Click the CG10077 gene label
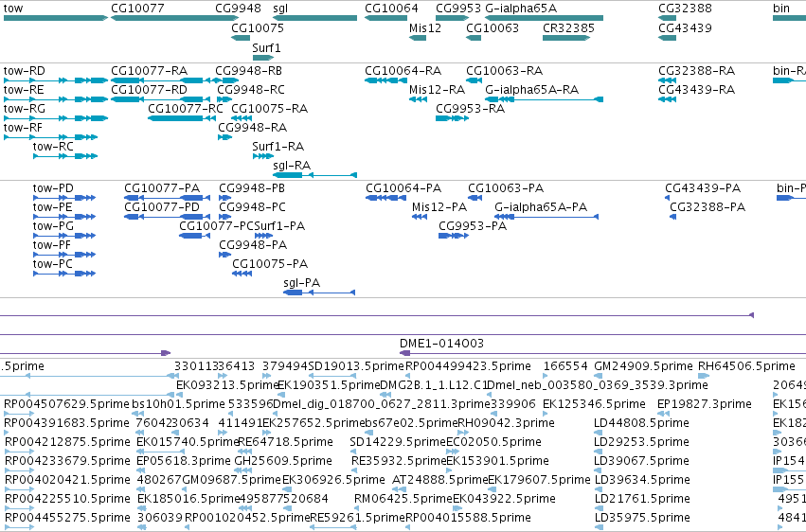Screen dimensions: 806x532 coord(137,9)
